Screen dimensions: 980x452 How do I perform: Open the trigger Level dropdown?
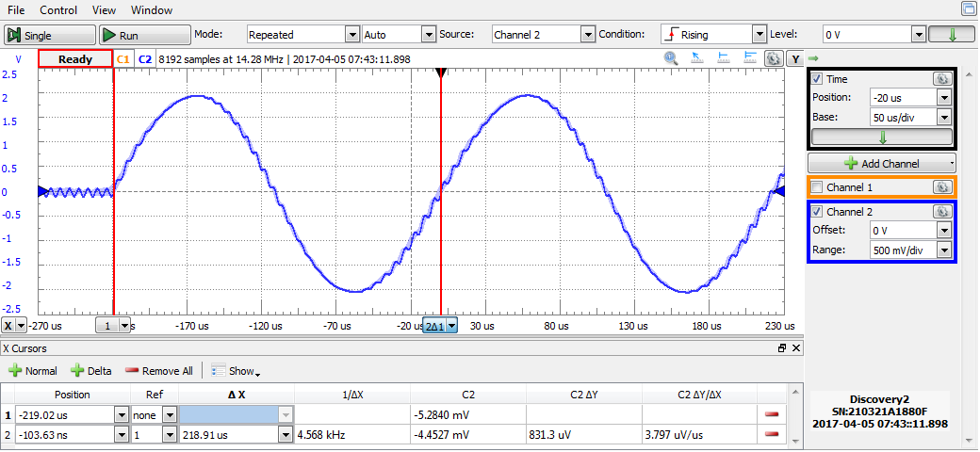tap(918, 35)
